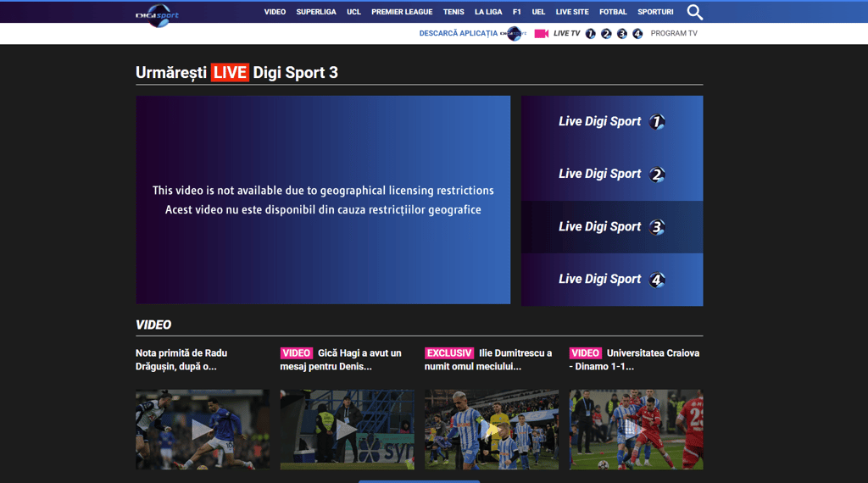Select the Live Digi Sport 3 stream
Screen dimensions: 868x483
click(x=612, y=227)
